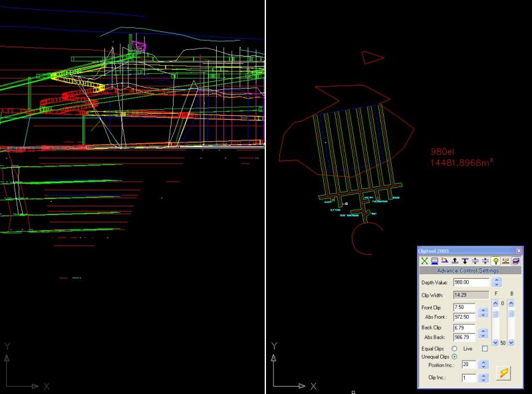Screen dimensions: 532x394
Task: Click the F slider thumb
Action: pyautogui.click(x=495, y=314)
